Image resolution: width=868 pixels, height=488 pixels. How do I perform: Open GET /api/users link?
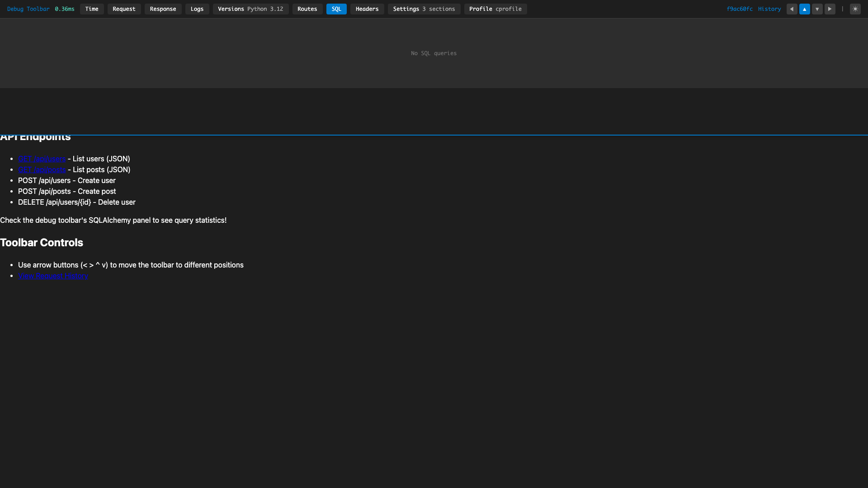click(42, 159)
